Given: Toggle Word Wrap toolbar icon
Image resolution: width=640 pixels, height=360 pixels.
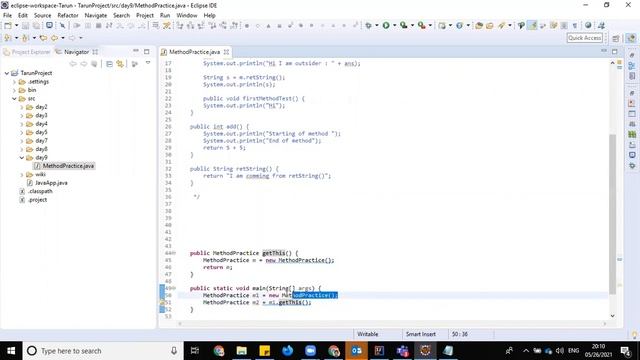Looking at the screenshot, I should (x=553, y=25).
